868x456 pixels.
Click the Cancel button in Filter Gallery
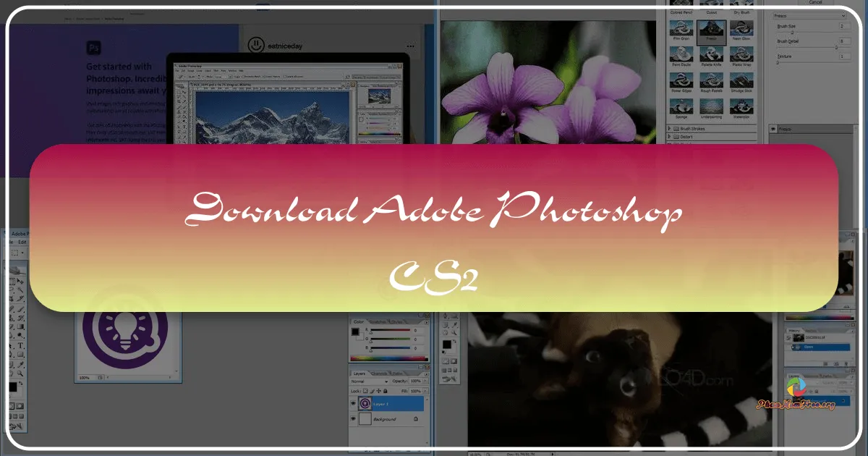(816, 3)
